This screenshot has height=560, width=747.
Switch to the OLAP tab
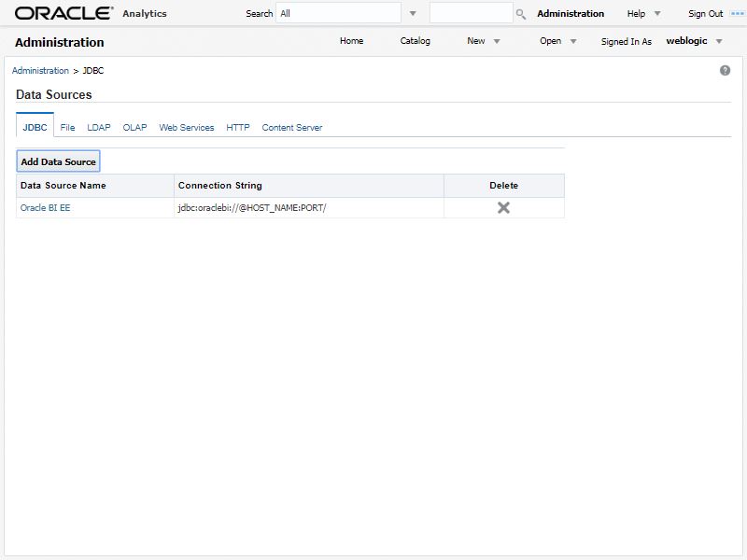coord(134,128)
